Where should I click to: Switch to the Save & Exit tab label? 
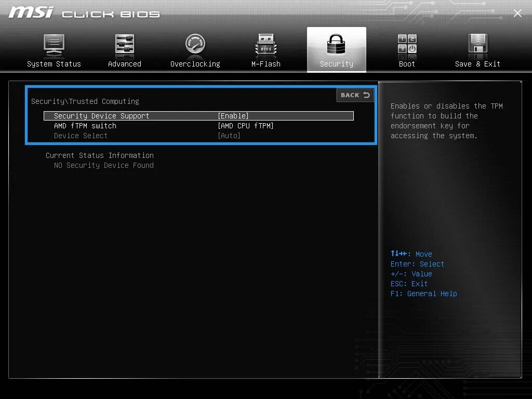478,64
